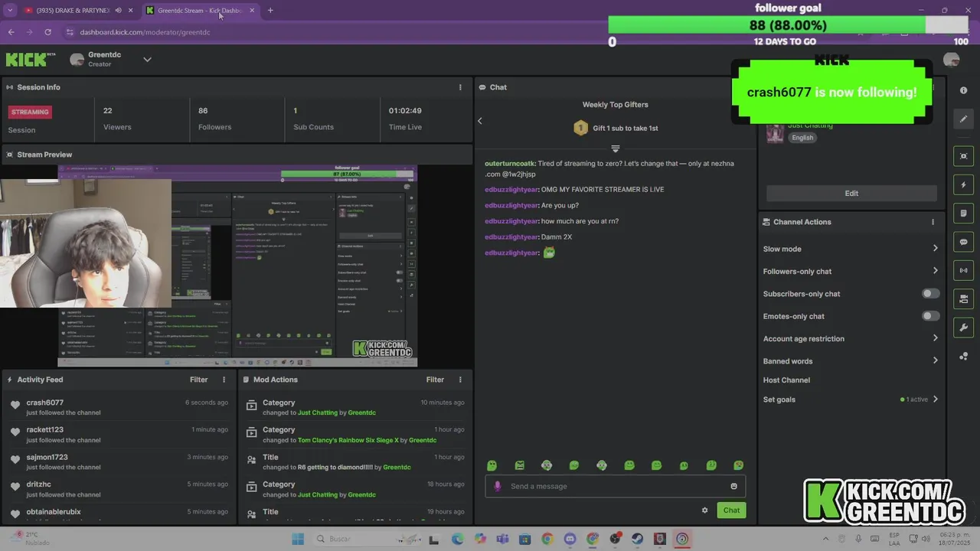
Task: Select dritzhc follow entry in Activity Feed
Action: pyautogui.click(x=119, y=489)
